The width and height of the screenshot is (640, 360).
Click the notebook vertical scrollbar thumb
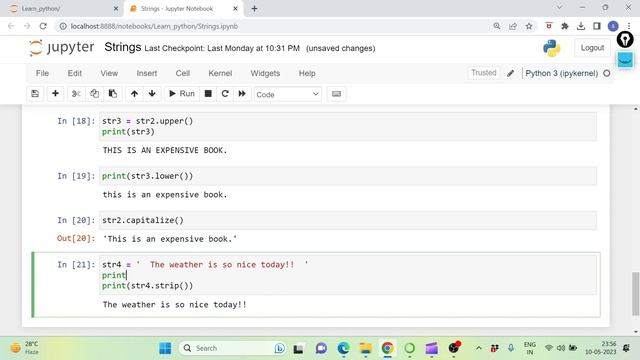pos(636,293)
